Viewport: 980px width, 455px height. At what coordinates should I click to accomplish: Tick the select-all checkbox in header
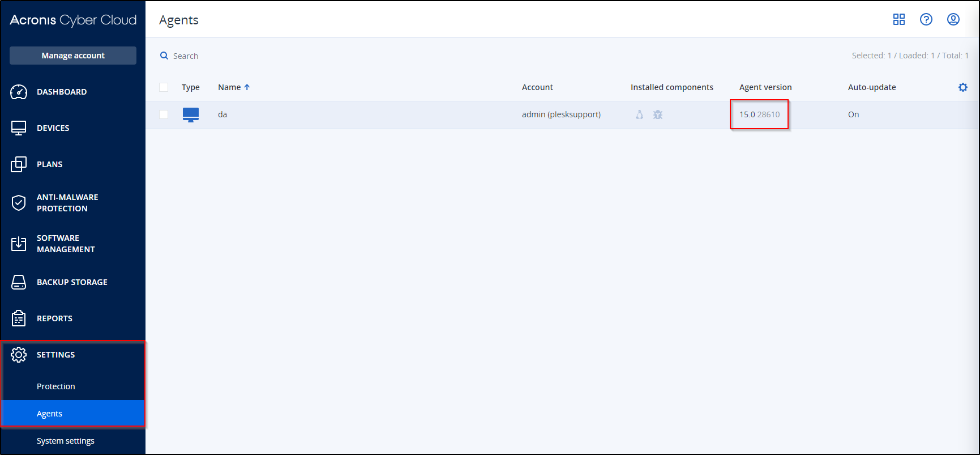(164, 87)
